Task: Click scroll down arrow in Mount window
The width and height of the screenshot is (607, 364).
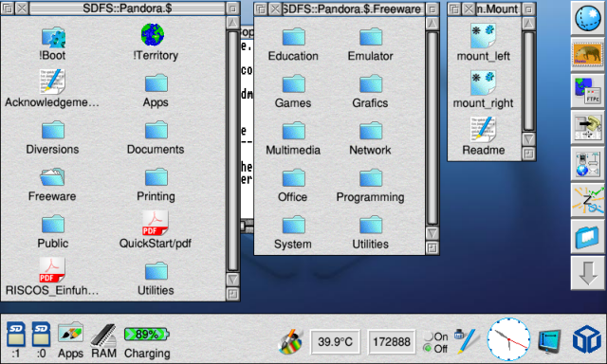Action: pyautogui.click(x=528, y=138)
